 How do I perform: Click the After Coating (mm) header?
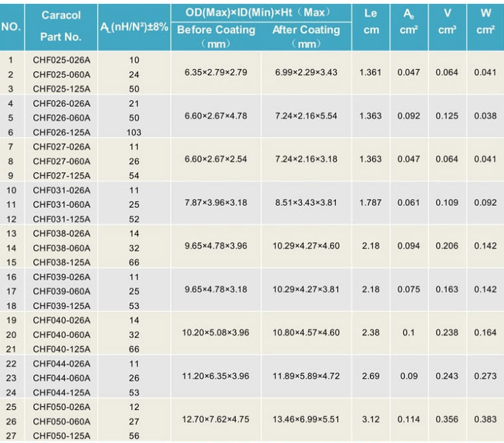tap(306, 37)
